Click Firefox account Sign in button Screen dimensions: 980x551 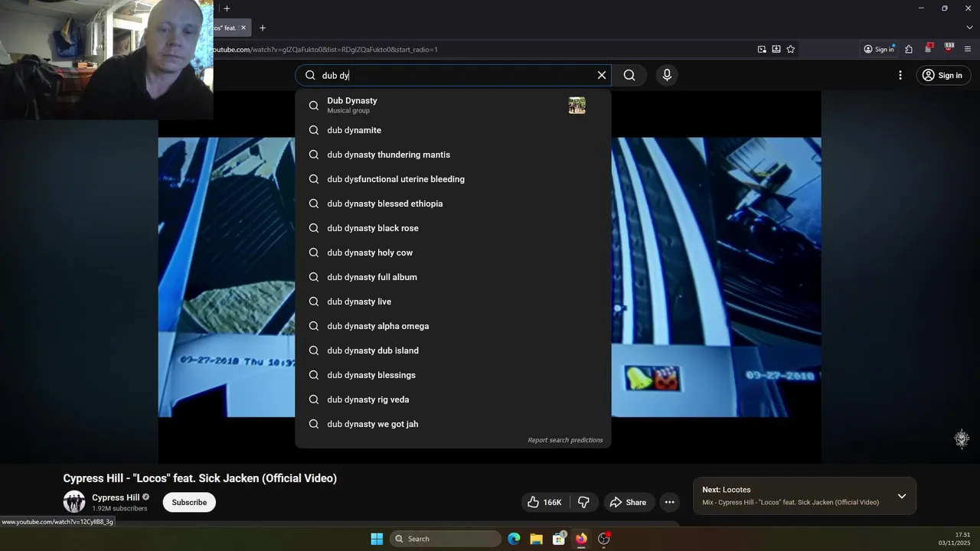click(x=879, y=49)
